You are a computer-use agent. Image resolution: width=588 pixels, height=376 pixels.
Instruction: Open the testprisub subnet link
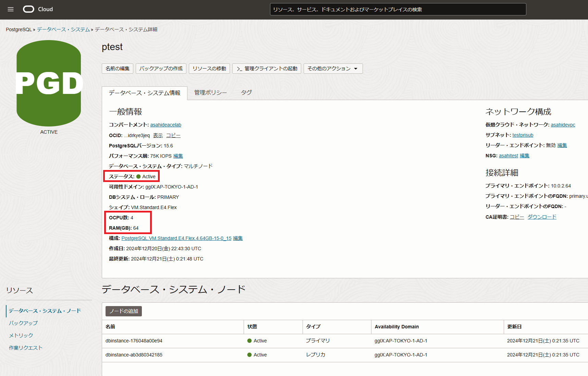tap(523, 135)
